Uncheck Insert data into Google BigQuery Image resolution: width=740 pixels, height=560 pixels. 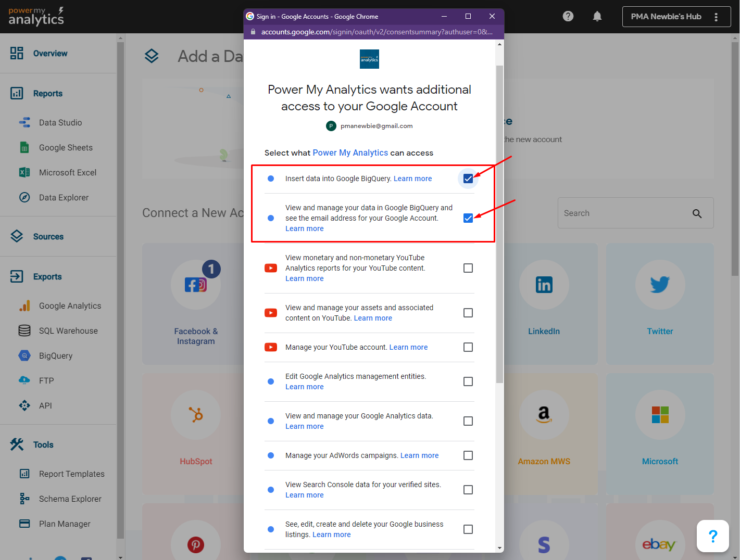point(468,179)
